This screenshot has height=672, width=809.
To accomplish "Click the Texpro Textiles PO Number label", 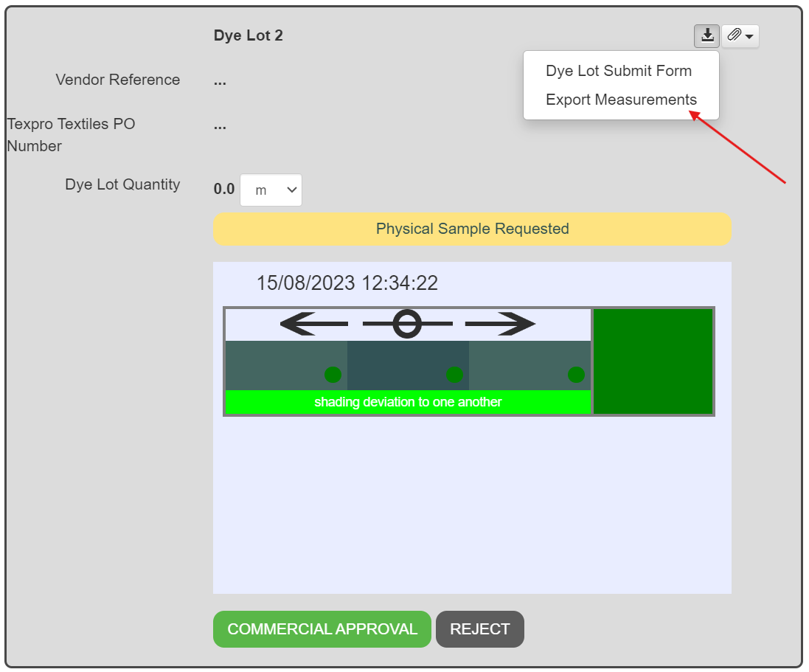I will pyautogui.click(x=71, y=135).
